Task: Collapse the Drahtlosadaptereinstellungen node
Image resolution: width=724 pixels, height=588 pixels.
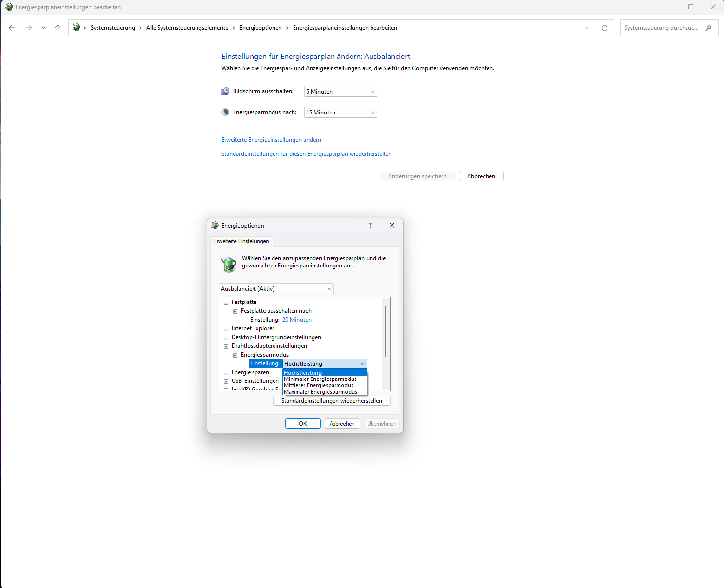Action: click(226, 346)
